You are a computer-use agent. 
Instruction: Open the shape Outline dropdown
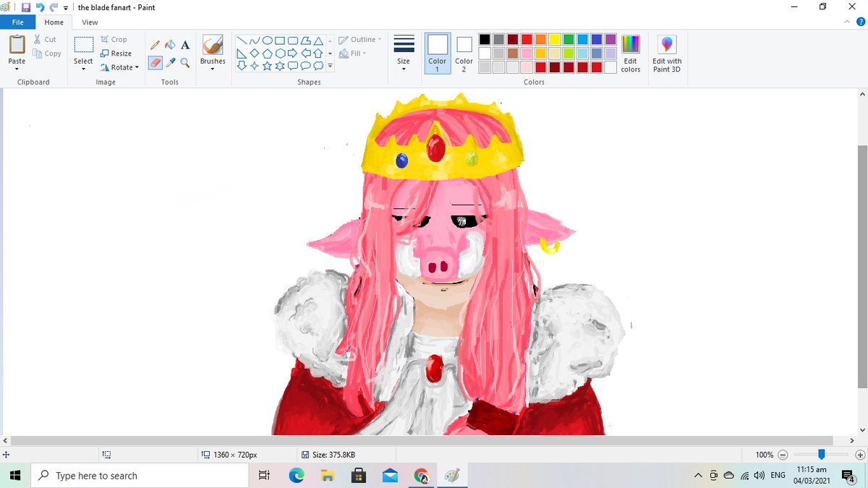click(360, 40)
